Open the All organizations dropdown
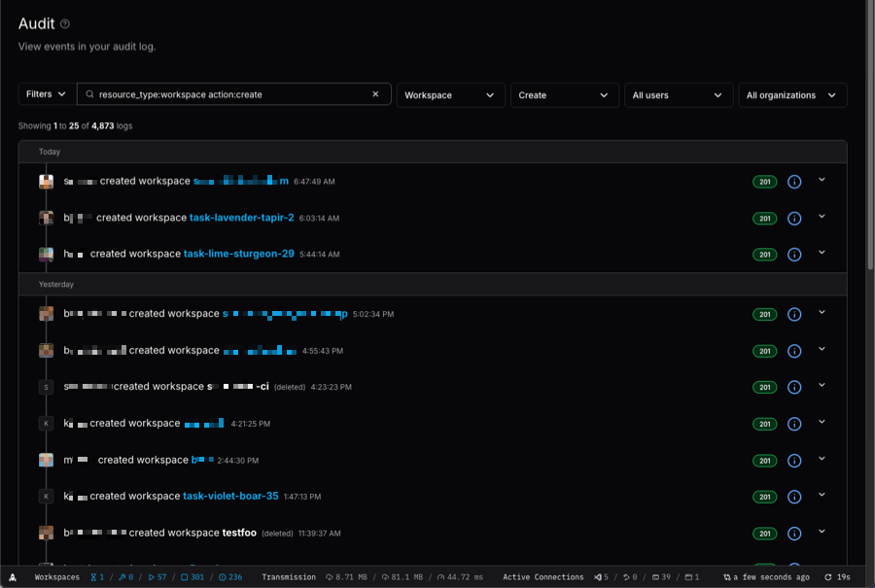The height and width of the screenshot is (588, 875). [x=793, y=94]
